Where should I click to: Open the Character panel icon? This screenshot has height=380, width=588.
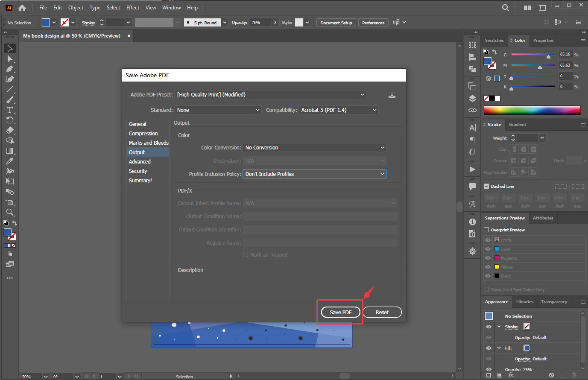click(472, 128)
